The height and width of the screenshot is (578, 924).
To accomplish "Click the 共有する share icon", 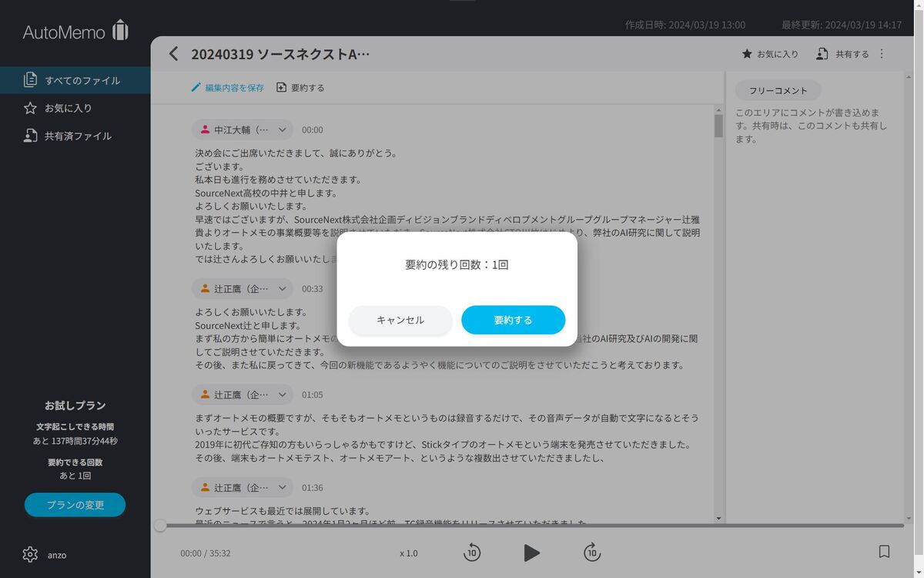I will pyautogui.click(x=822, y=54).
